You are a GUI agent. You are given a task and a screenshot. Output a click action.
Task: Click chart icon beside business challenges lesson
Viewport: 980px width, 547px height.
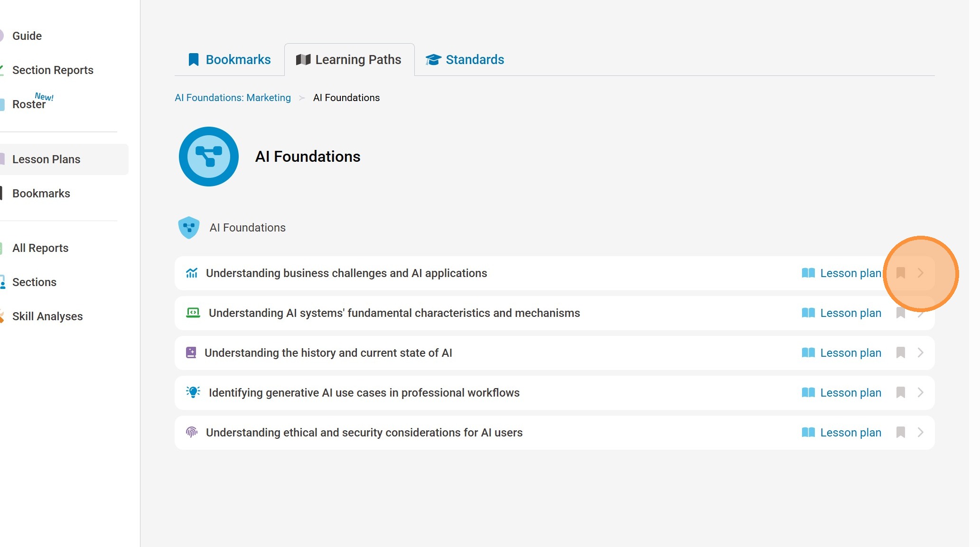192,273
